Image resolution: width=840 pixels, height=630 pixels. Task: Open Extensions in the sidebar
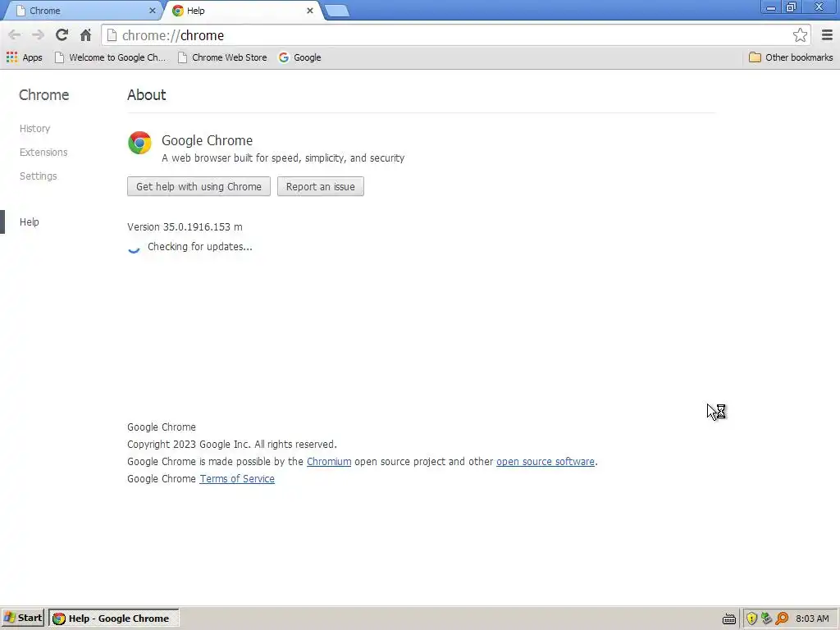[43, 152]
